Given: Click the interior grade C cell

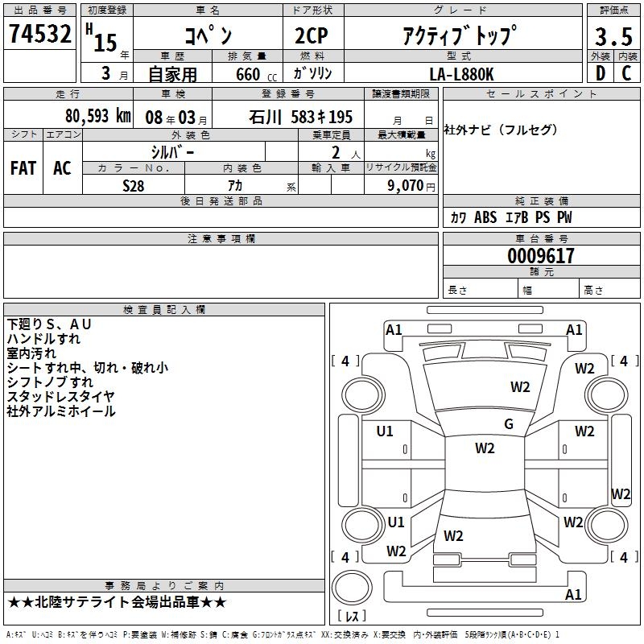Looking at the screenshot, I should coord(628,73).
